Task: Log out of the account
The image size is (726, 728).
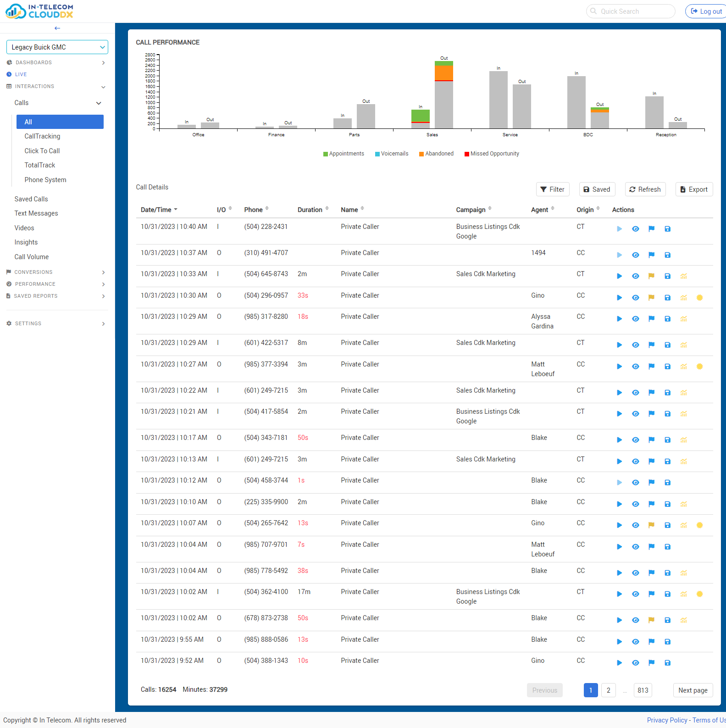Action: [x=706, y=11]
